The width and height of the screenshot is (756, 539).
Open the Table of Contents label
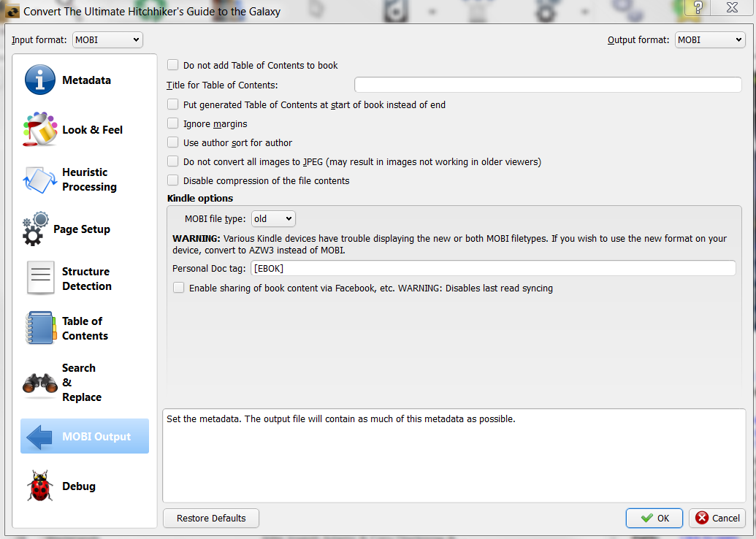click(x=85, y=329)
